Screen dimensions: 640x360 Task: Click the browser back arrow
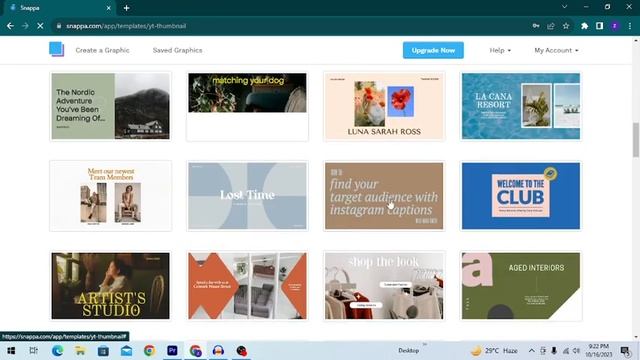click(10, 26)
